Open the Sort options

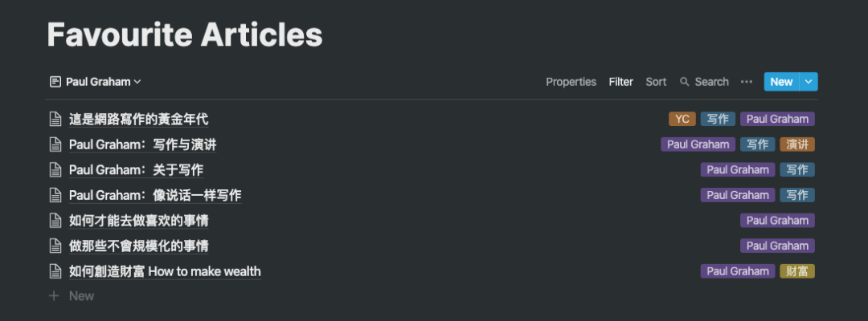(656, 82)
